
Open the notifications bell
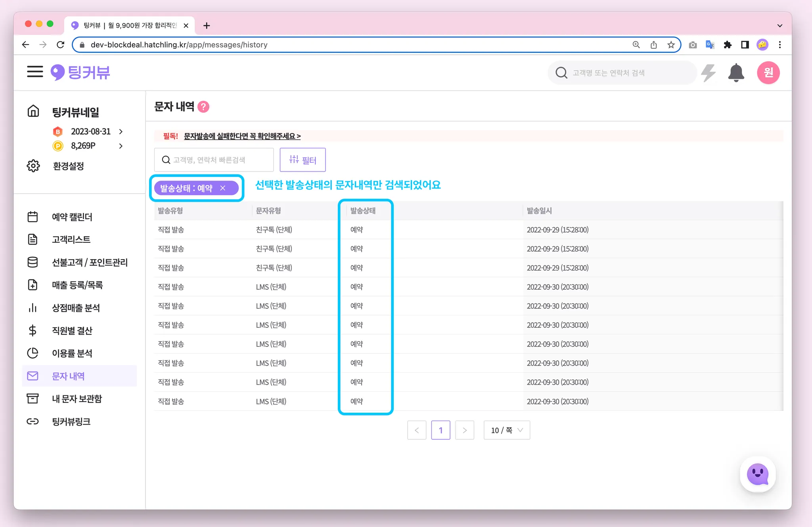pyautogui.click(x=736, y=73)
